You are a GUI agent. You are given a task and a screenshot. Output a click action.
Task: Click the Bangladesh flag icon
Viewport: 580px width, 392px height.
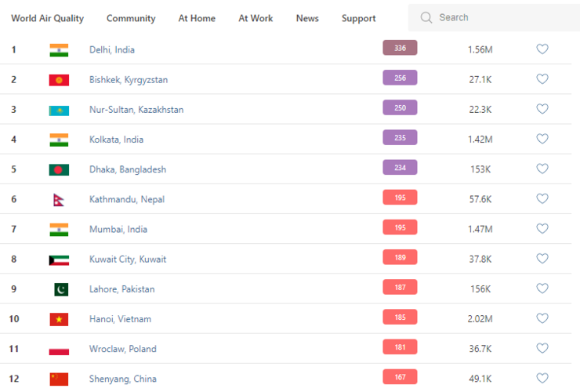coord(59,169)
